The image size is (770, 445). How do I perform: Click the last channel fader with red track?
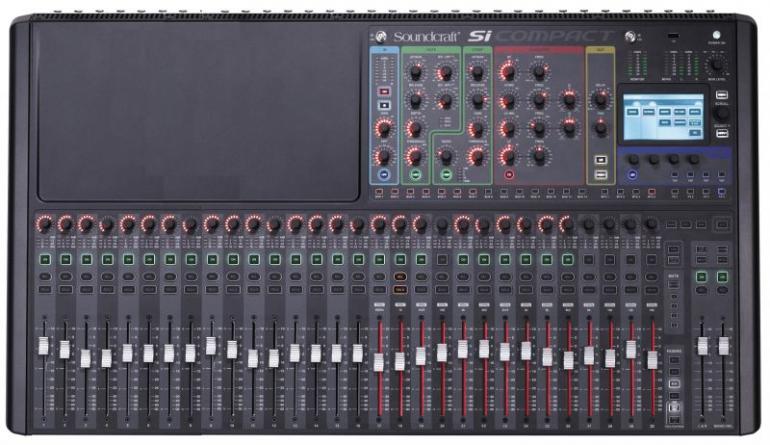652,360
